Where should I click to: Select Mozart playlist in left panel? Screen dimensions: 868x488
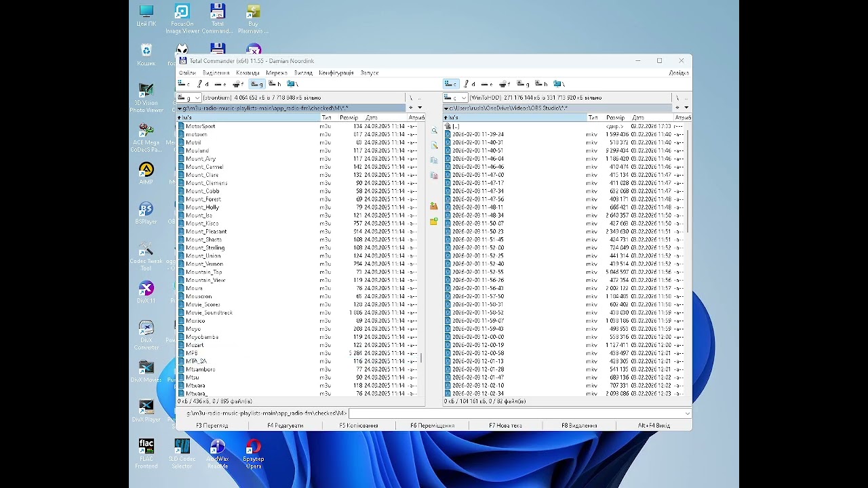click(x=298, y=345)
